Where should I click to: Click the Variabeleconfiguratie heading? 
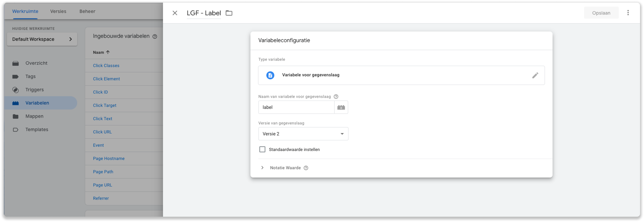284,40
